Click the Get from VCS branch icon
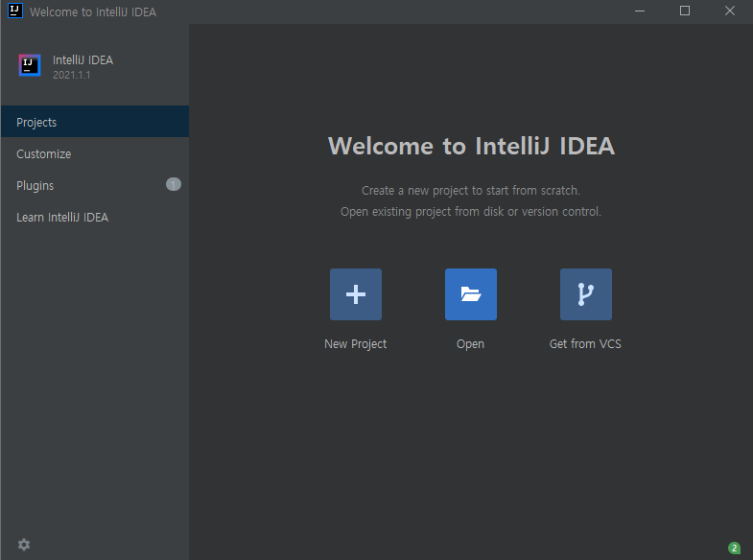The height and width of the screenshot is (560, 753). [x=586, y=294]
